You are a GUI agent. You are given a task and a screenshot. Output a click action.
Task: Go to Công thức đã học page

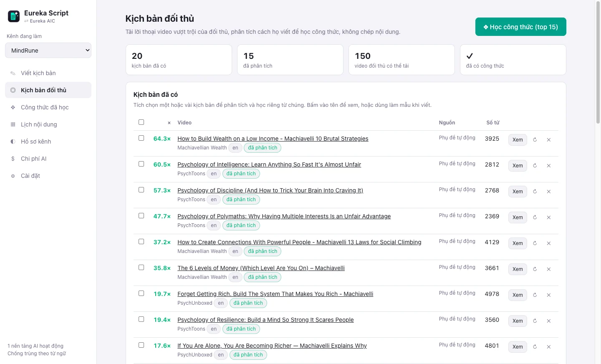click(48, 107)
